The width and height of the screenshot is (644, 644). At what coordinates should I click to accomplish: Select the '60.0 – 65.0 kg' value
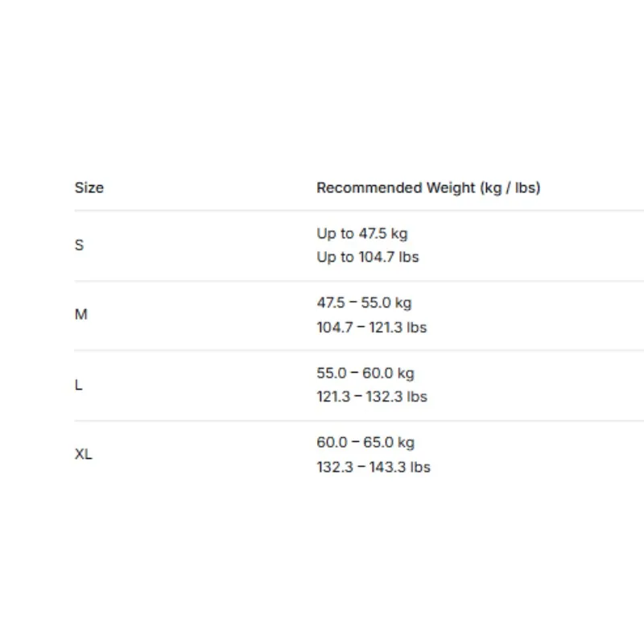[365, 443]
